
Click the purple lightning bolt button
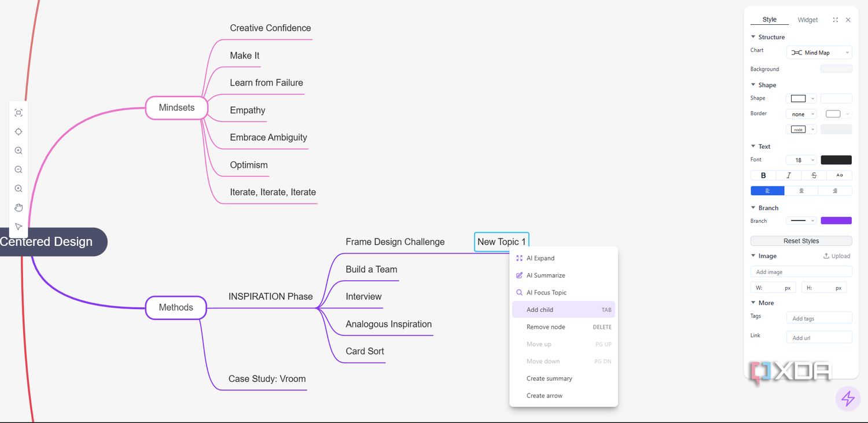click(x=848, y=399)
